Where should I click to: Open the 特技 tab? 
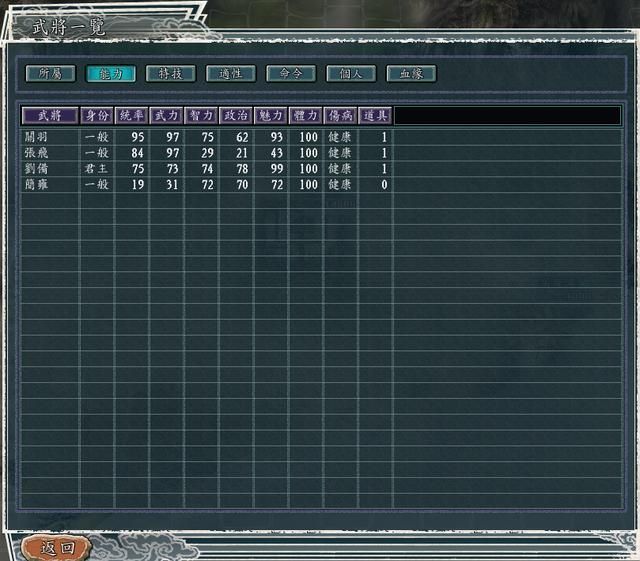pyautogui.click(x=170, y=74)
